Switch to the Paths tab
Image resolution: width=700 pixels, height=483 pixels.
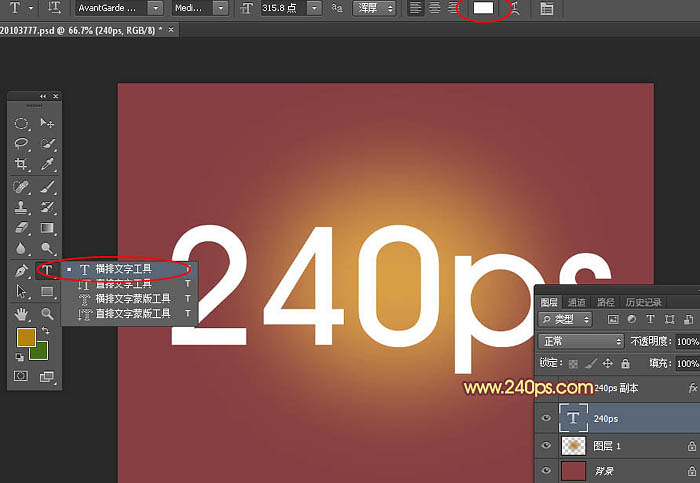pos(605,302)
